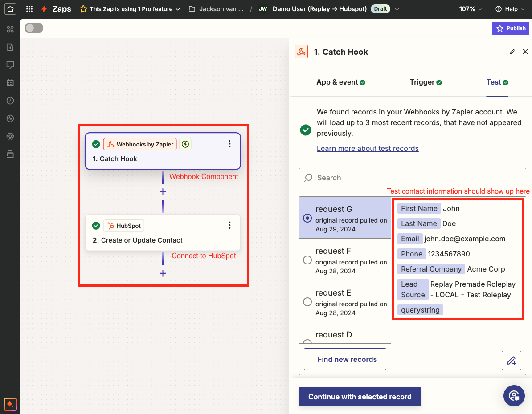Click the Zaps lightning bolt logo
This screenshot has width=532, height=414.
coord(44,9)
